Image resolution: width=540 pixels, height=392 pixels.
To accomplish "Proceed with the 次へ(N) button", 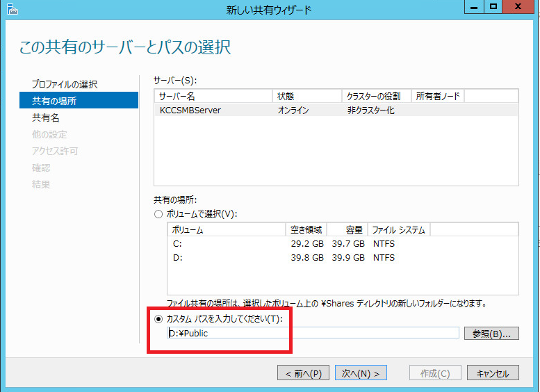I will tap(361, 373).
